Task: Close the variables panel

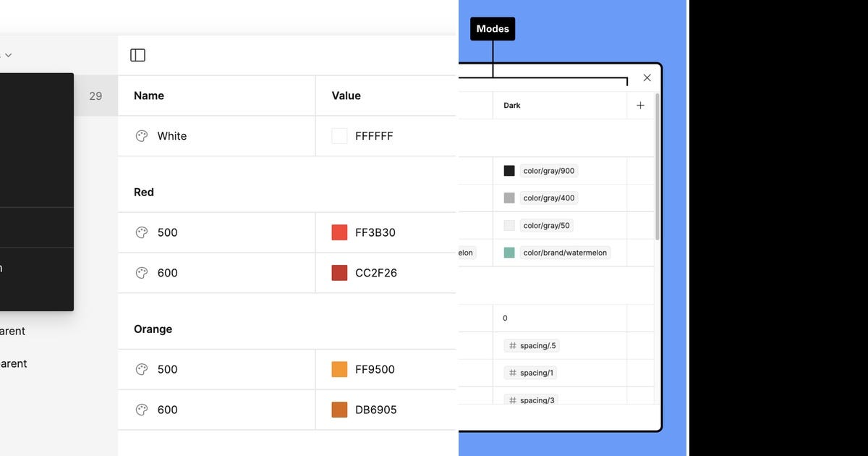Action: tap(647, 77)
